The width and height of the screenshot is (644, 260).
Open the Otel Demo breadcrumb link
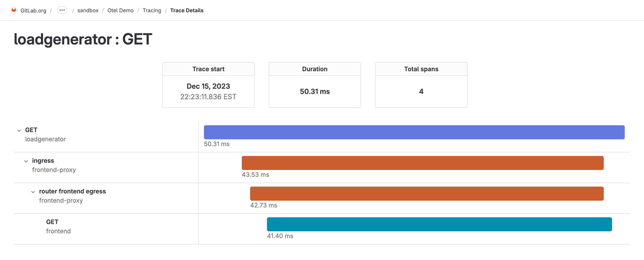click(120, 10)
